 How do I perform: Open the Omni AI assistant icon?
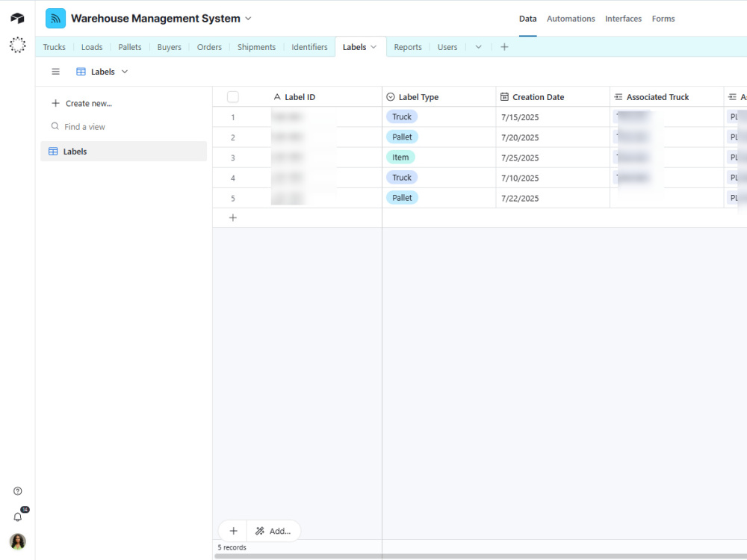[18, 45]
